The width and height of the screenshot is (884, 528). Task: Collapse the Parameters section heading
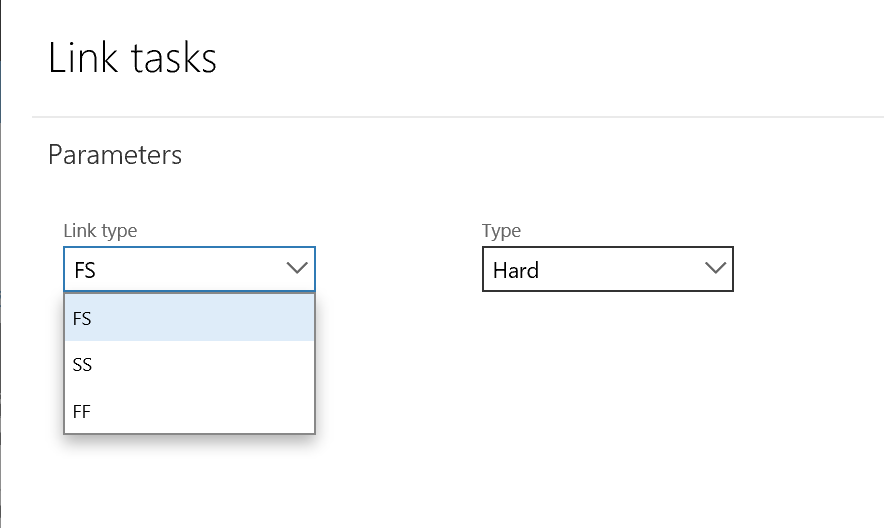tap(115, 155)
